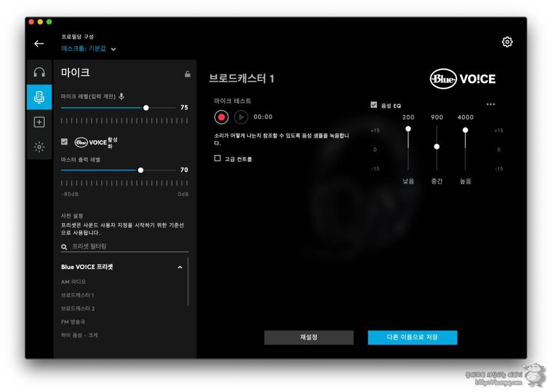
Task: Click the padlock icon beside 마이크
Action: (188, 74)
